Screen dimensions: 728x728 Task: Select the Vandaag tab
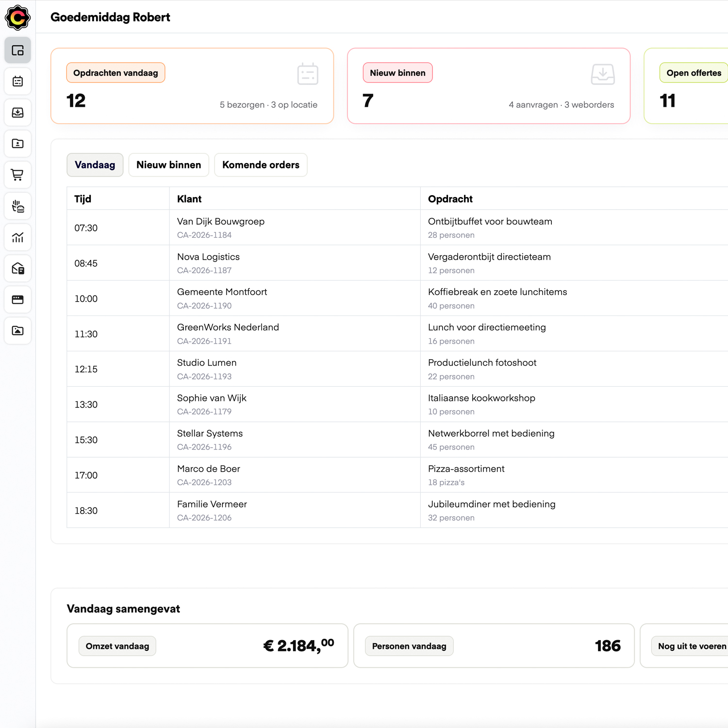(95, 165)
